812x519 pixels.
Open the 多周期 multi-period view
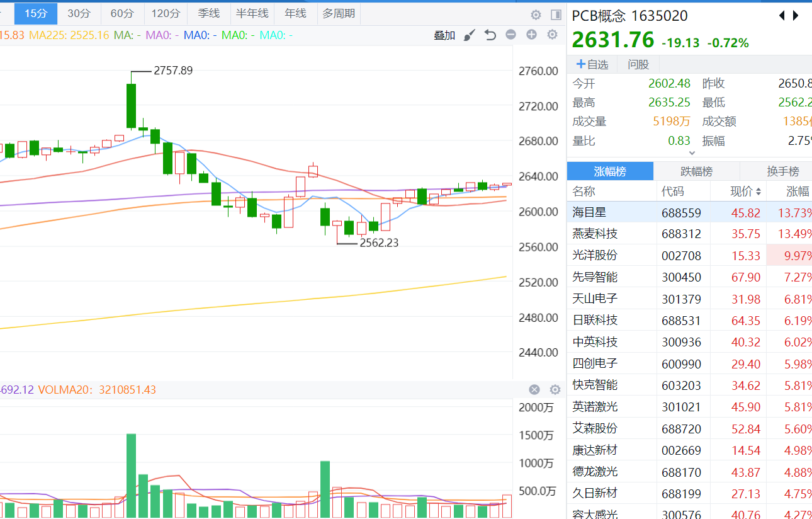(x=339, y=13)
